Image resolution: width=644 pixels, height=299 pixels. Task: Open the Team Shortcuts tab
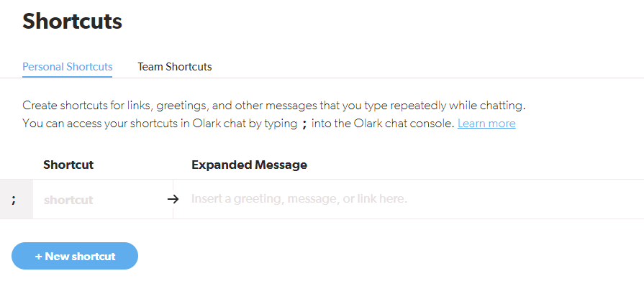pyautogui.click(x=175, y=67)
